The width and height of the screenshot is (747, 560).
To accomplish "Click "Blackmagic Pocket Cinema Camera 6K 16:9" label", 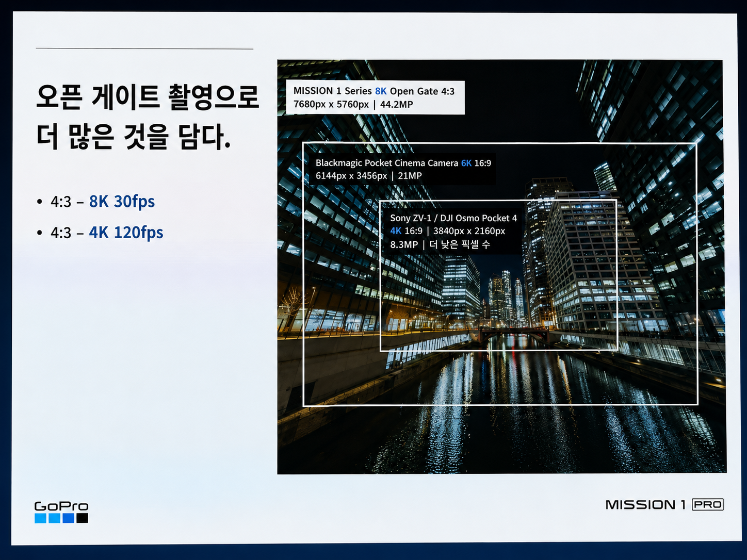I will coord(403,163).
